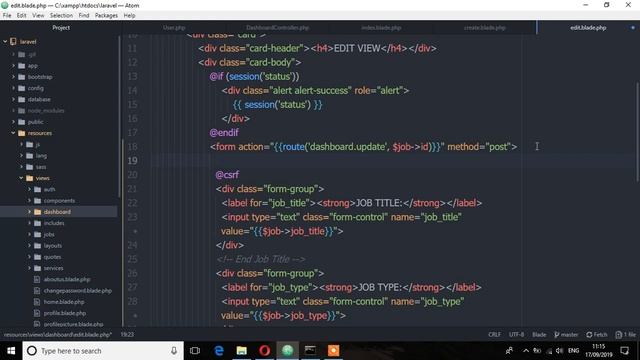Open the Help menu
Viewport: 640px width, 360px height.
[129, 16]
